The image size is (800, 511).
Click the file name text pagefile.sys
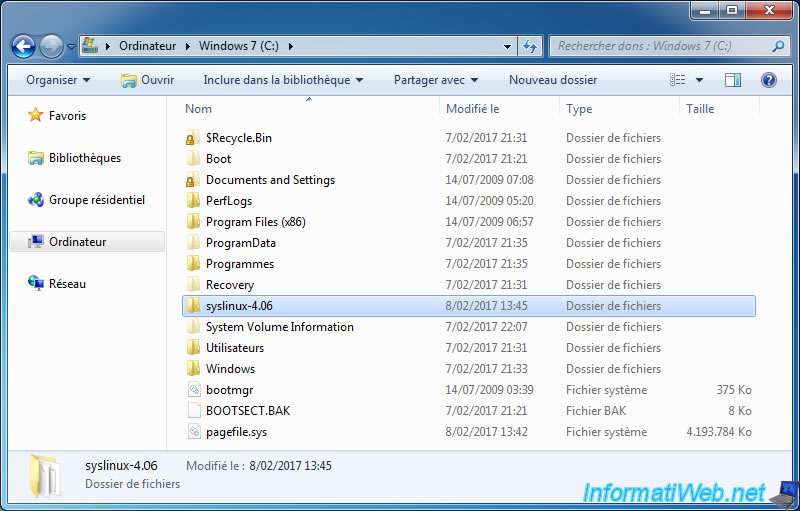(x=236, y=432)
